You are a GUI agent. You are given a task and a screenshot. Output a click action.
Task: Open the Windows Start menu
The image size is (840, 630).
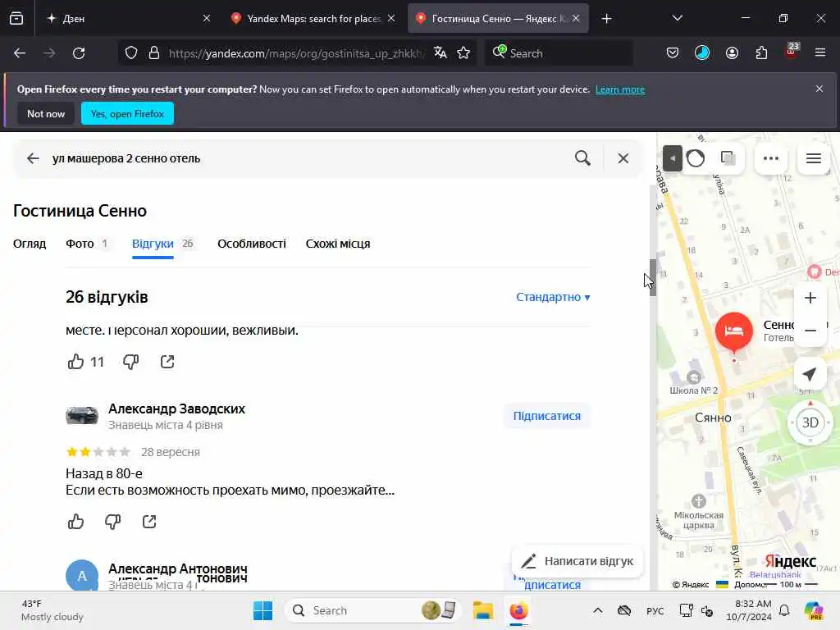(x=262, y=610)
